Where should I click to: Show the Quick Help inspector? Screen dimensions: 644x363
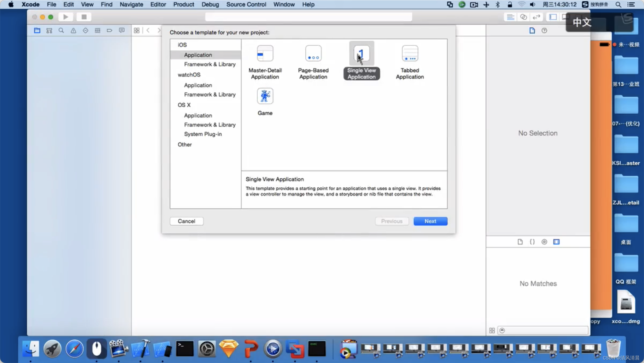[544, 30]
